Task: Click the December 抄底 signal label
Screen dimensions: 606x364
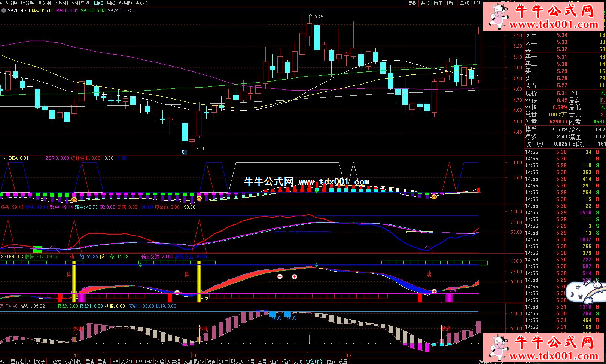Action: point(446,328)
